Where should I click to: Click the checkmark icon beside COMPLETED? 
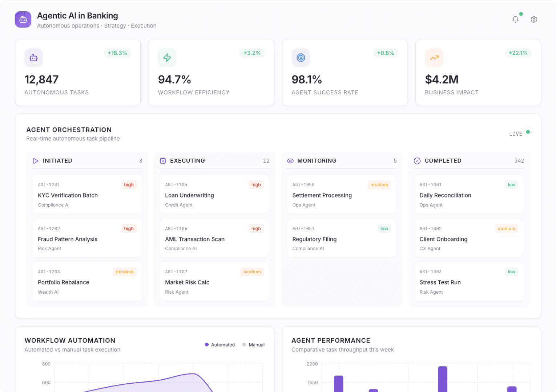(417, 161)
